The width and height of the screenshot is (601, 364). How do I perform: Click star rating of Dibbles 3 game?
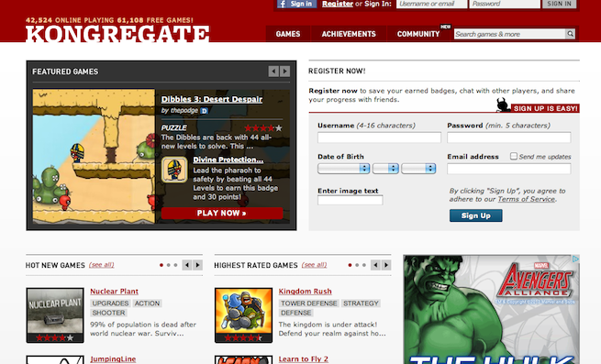coord(263,128)
